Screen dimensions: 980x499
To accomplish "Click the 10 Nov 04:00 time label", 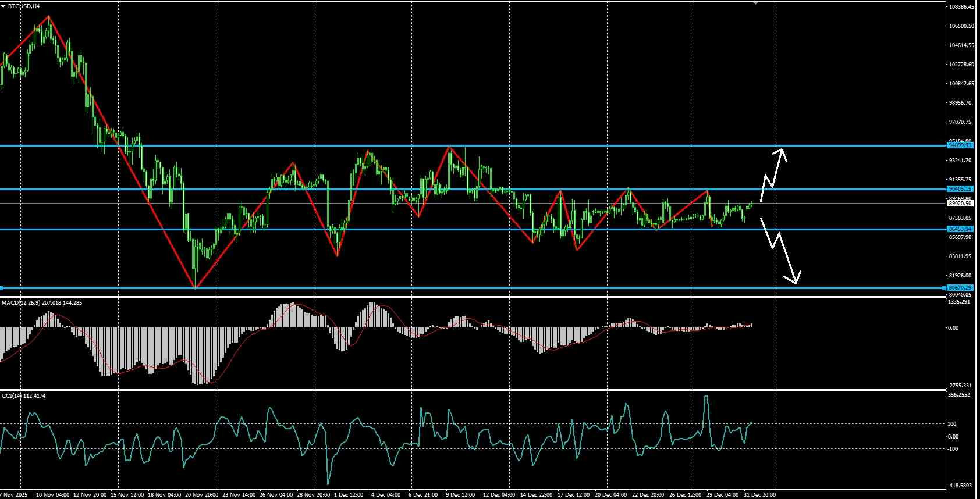I will [52, 495].
